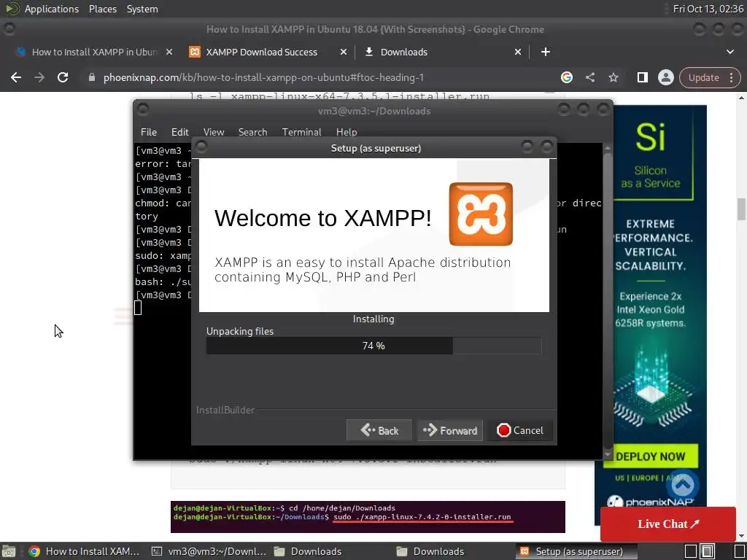Image resolution: width=747 pixels, height=560 pixels.
Task: Open terminal Edit menu
Action: (179, 132)
